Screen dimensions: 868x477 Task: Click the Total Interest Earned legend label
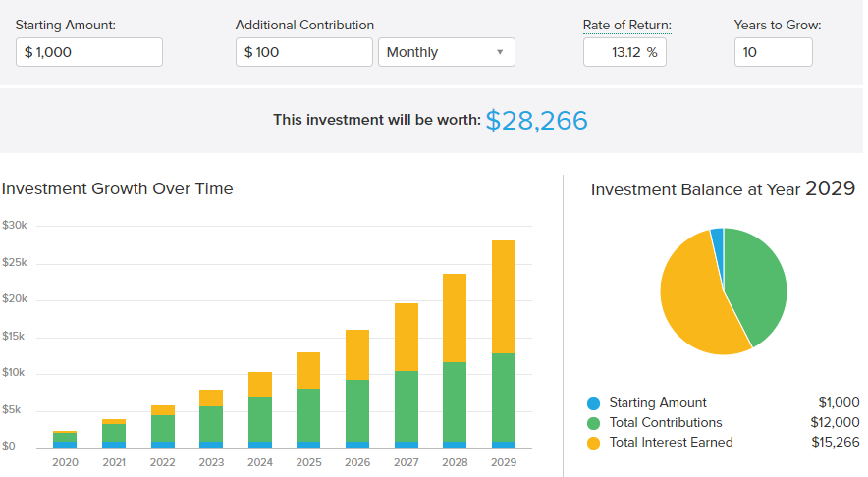coord(671,443)
